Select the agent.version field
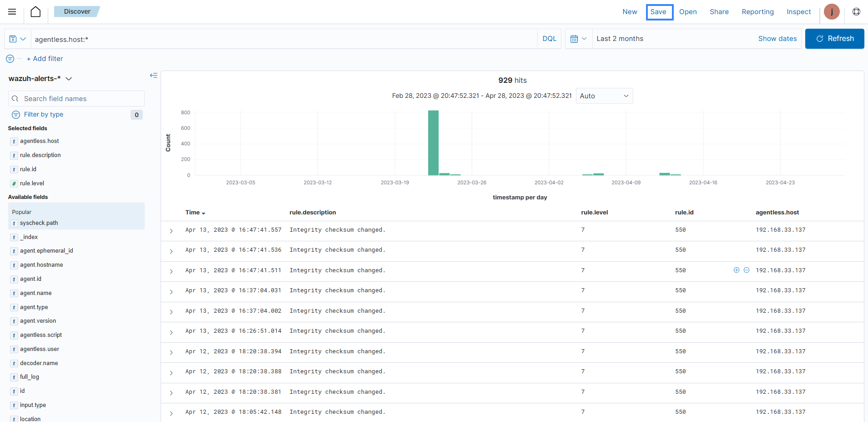This screenshot has width=868, height=422. (x=38, y=321)
